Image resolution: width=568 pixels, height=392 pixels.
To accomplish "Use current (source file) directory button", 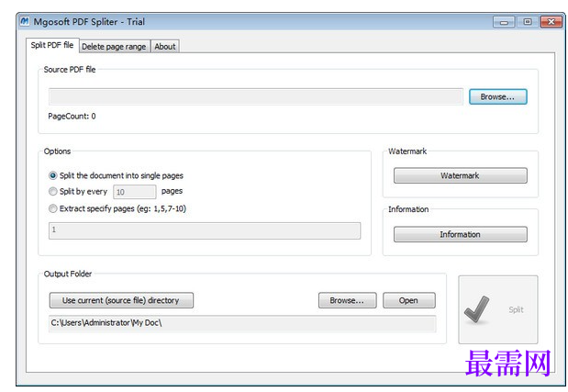I will click(x=121, y=300).
